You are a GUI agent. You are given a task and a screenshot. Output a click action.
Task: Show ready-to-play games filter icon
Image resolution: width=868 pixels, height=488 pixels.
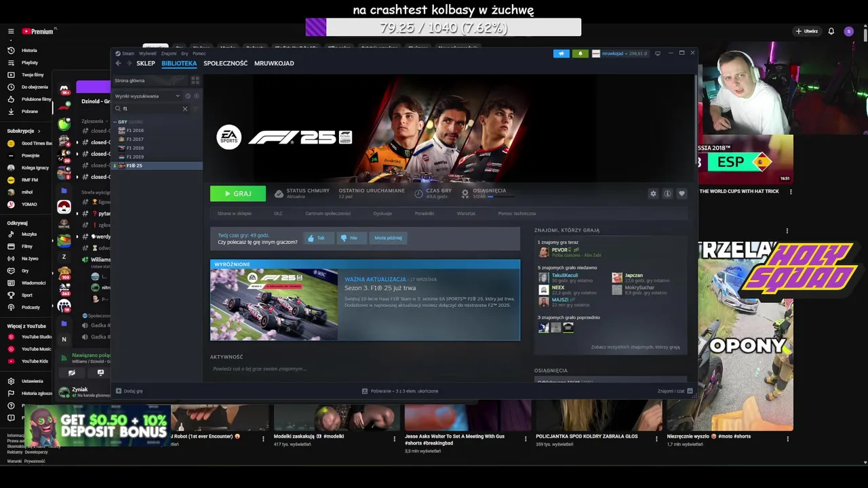[196, 96]
